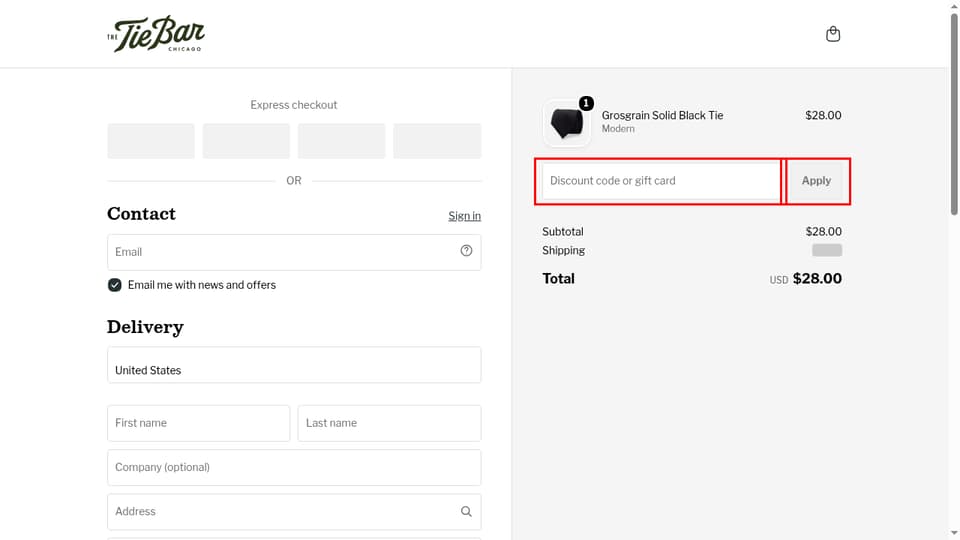
Task: Click the quantity badge on the tie thumbnail
Action: 586,103
